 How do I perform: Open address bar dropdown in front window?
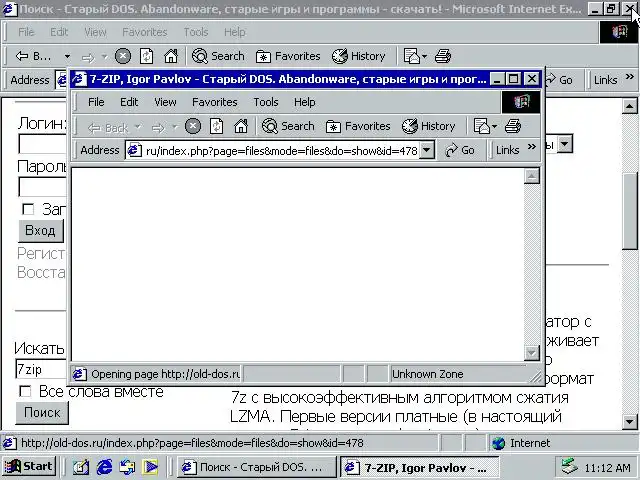(427, 150)
